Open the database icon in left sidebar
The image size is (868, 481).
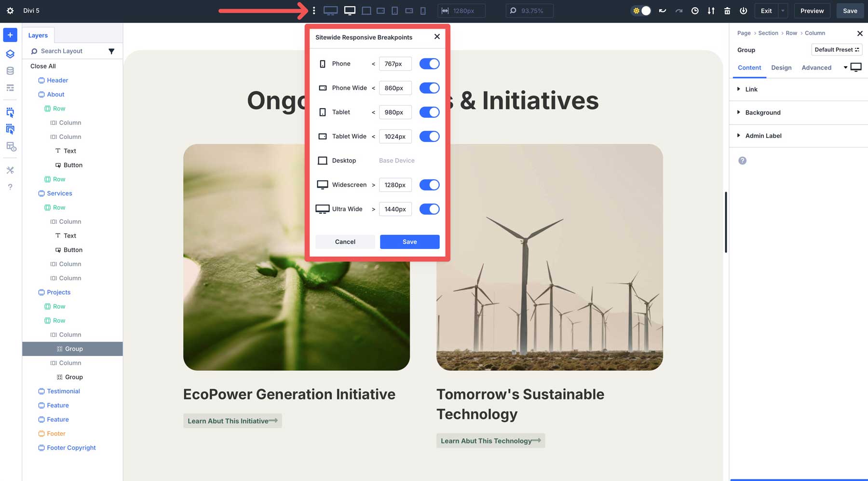pyautogui.click(x=10, y=71)
